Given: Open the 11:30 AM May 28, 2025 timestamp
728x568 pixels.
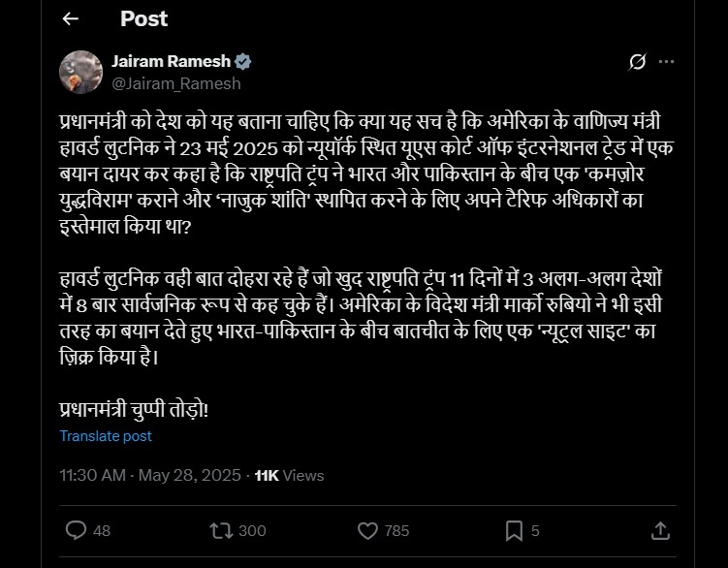Looking at the screenshot, I should [149, 476].
